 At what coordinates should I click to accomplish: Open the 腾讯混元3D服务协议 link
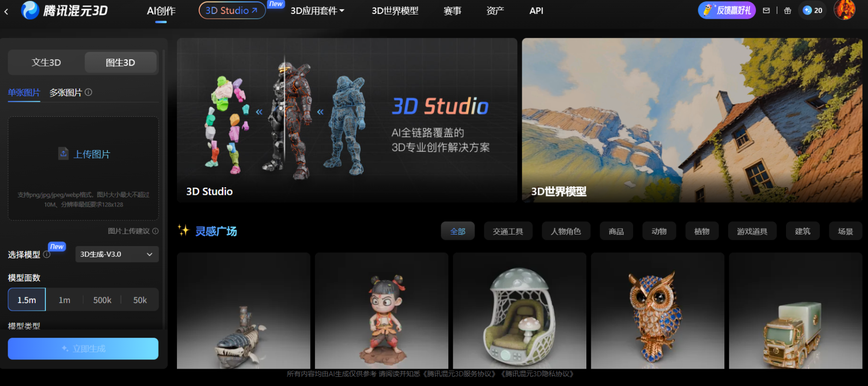pyautogui.click(x=460, y=374)
